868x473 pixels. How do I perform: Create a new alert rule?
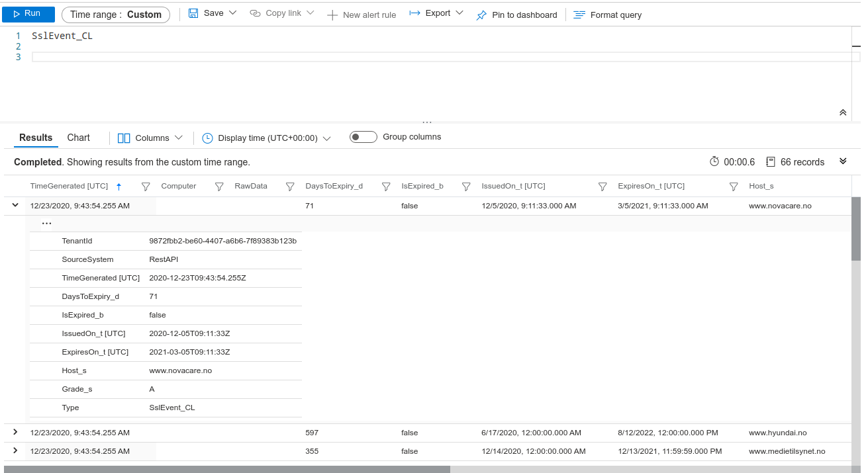[x=362, y=14]
